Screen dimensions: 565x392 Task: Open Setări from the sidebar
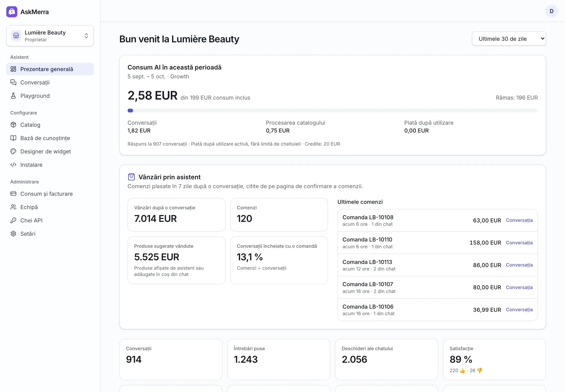coord(50,234)
